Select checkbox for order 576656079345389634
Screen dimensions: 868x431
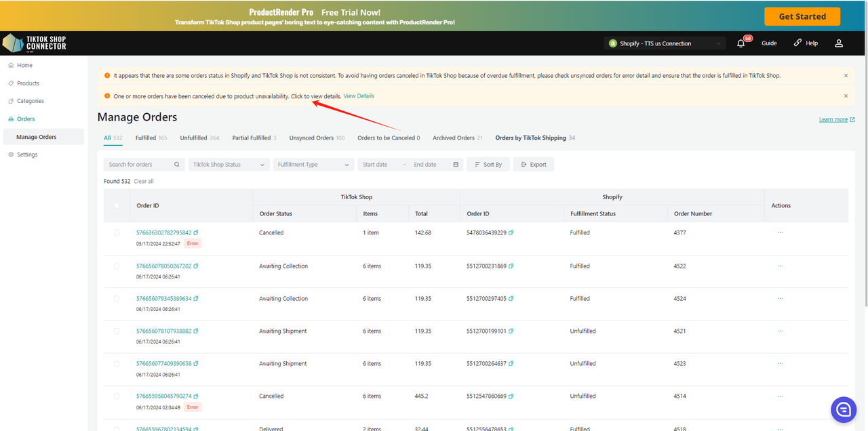117,299
